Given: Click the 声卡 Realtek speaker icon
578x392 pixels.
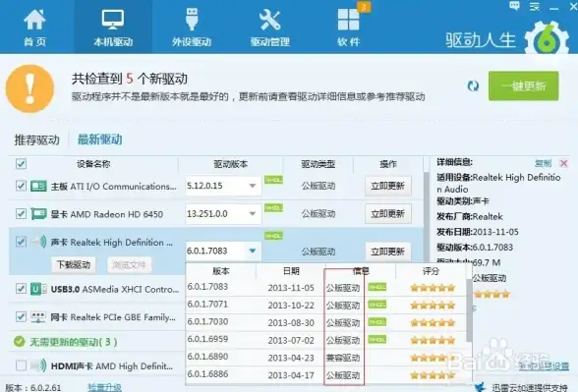Looking at the screenshot, I should tap(39, 242).
